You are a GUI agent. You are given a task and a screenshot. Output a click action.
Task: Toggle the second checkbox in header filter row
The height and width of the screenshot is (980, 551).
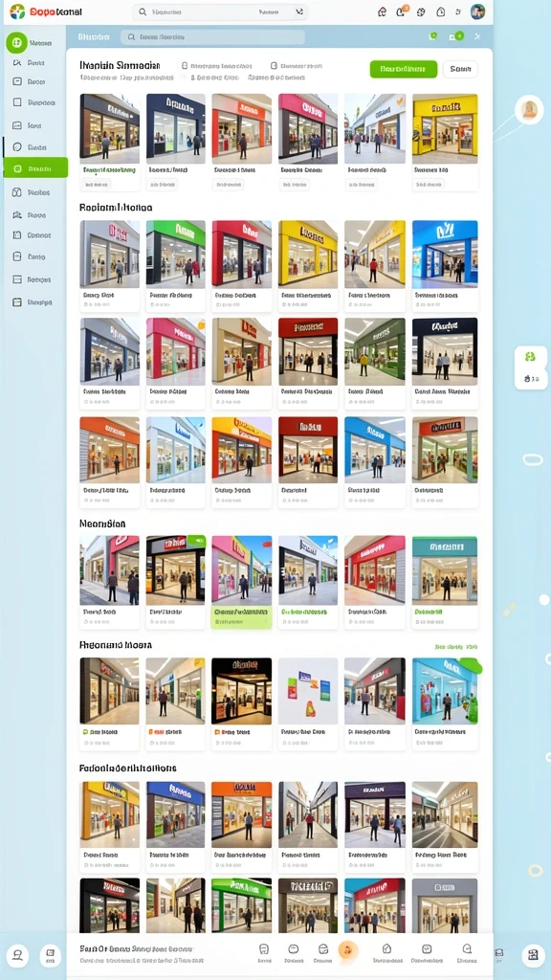[x=274, y=66]
